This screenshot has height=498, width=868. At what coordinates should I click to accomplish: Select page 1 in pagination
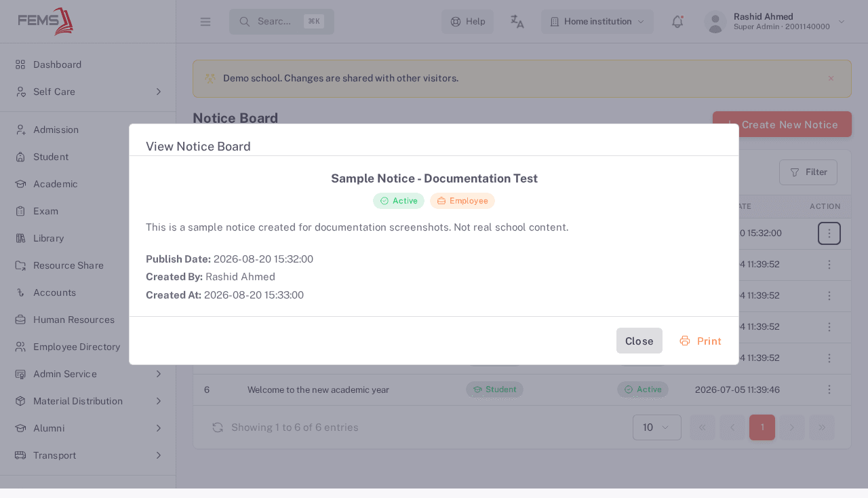click(762, 427)
